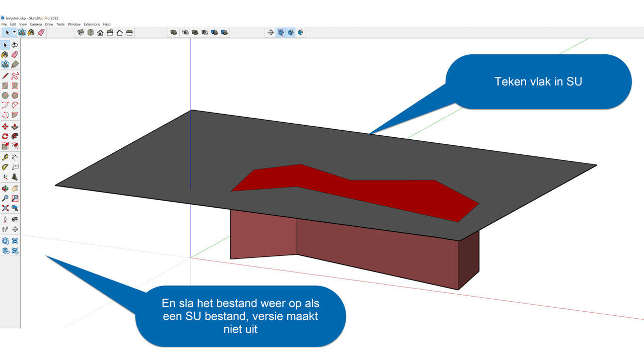Click the Freehand squiggle tool

[x=15, y=76]
